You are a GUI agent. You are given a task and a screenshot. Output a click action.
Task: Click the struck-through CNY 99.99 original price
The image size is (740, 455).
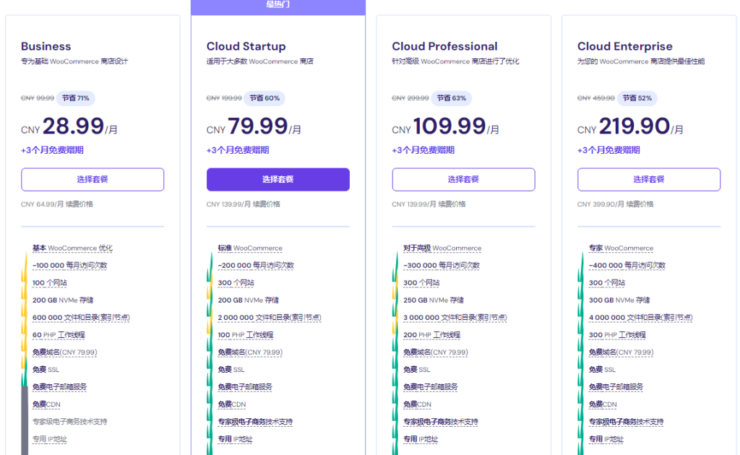tap(37, 98)
